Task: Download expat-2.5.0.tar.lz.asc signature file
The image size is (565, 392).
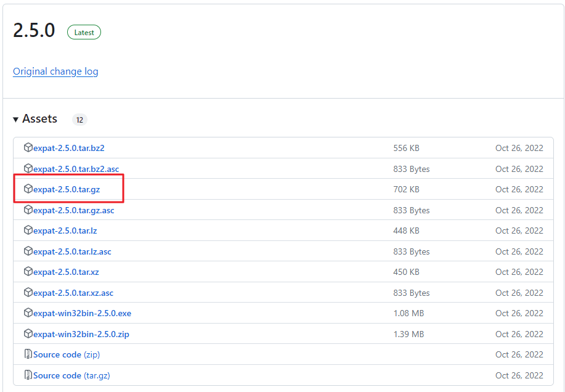Action: pos(72,251)
